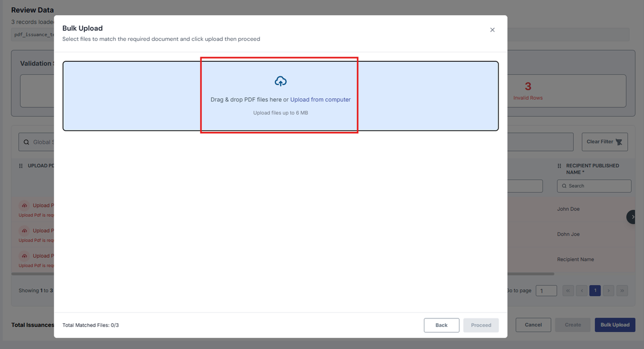Click the scroll-right arrow on the table edge
The image size is (644, 349).
click(633, 217)
